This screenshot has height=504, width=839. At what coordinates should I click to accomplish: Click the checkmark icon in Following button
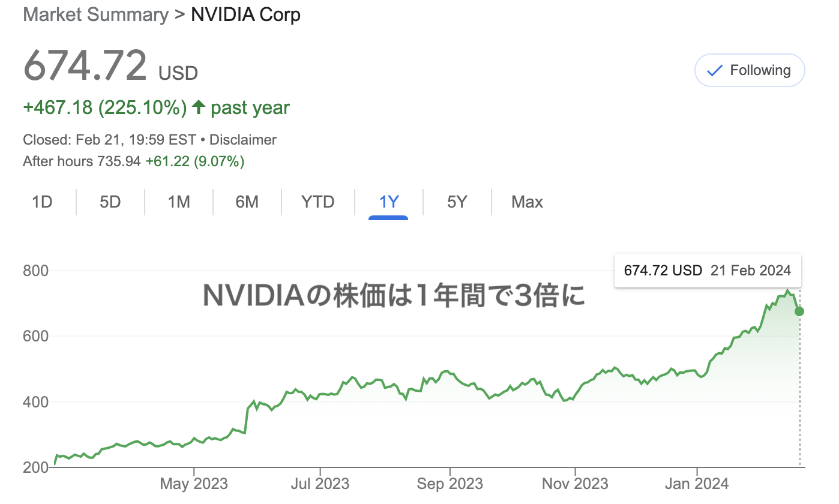714,71
